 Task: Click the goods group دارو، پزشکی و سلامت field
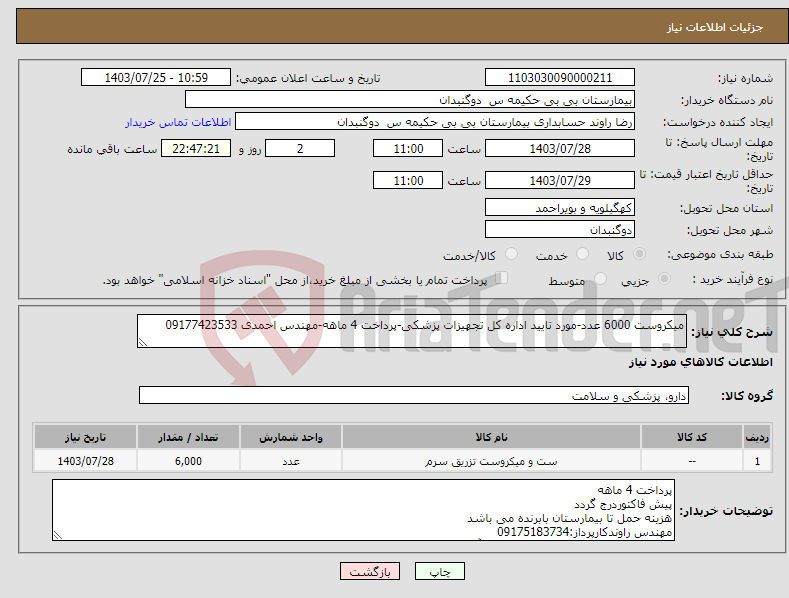(x=414, y=396)
